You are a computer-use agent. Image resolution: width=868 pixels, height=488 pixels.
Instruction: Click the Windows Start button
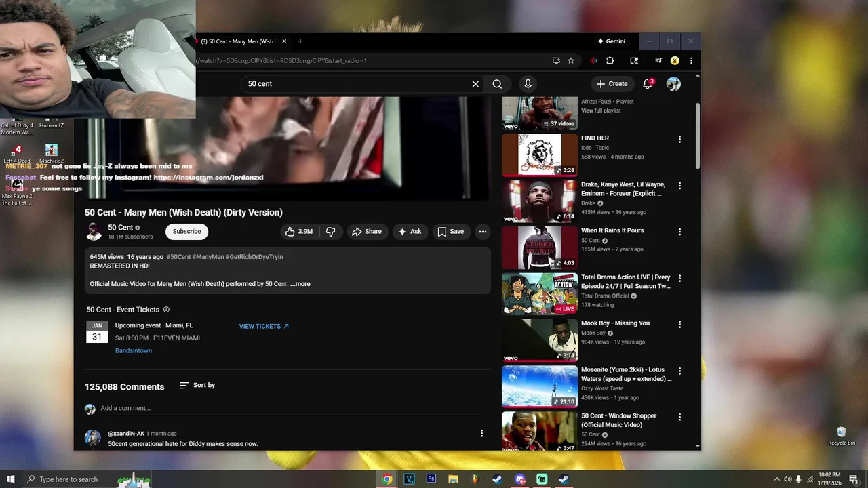11,479
